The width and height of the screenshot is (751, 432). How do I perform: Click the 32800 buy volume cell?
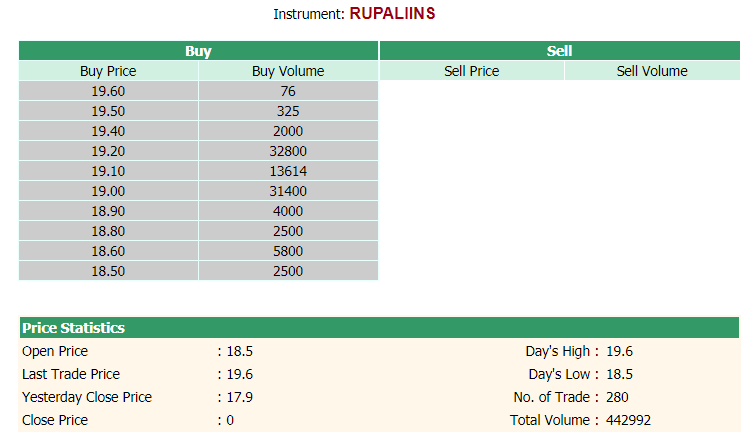pos(288,151)
